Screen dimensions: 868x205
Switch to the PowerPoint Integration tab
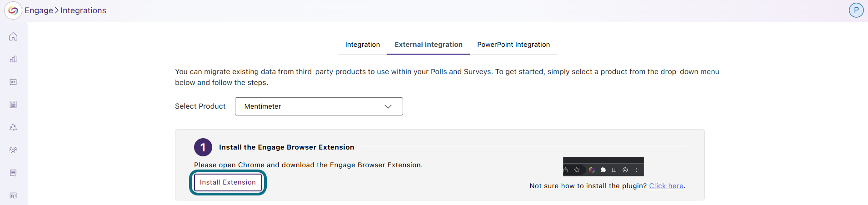point(514,45)
